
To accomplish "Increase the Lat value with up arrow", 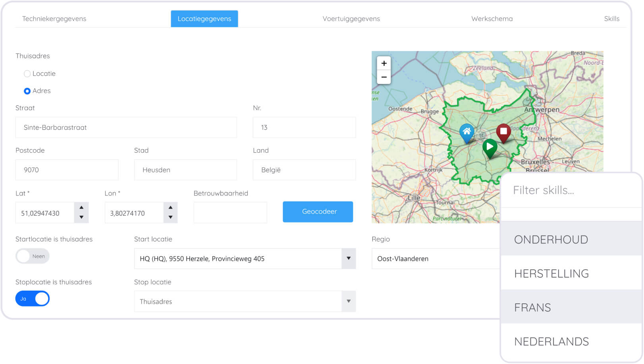I will pos(81,207).
